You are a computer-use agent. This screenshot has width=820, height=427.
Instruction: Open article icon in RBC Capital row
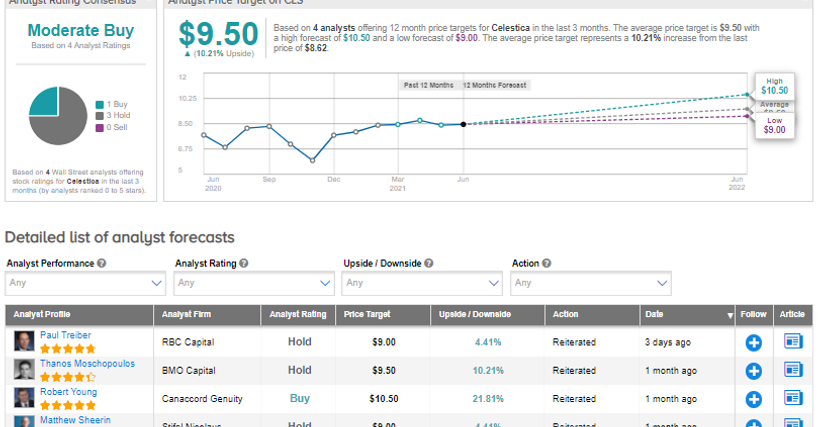coord(793,341)
